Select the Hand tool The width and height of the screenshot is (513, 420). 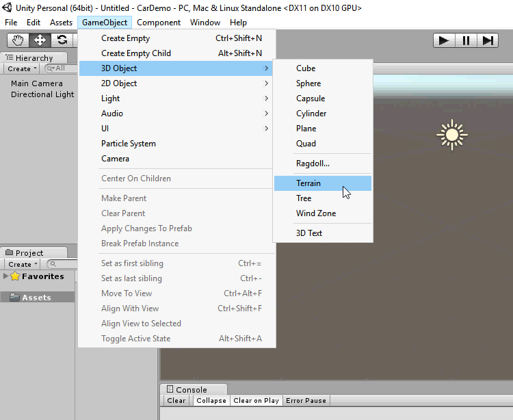(18, 40)
